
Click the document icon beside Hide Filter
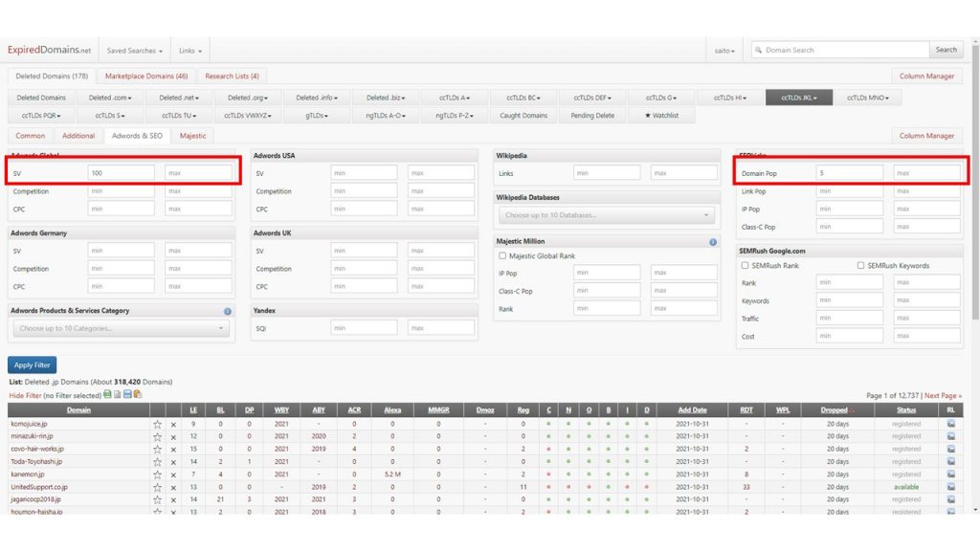pyautogui.click(x=118, y=394)
